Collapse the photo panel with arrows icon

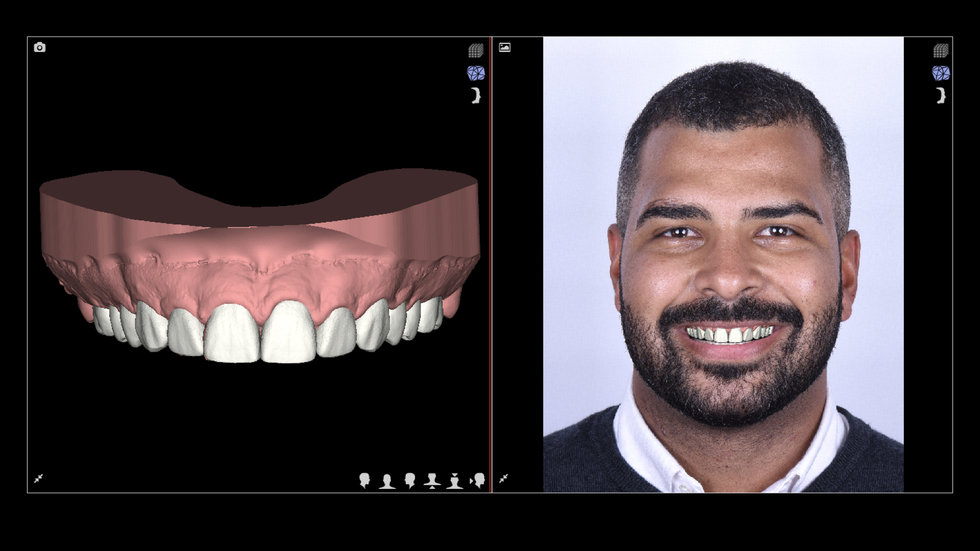(x=504, y=479)
